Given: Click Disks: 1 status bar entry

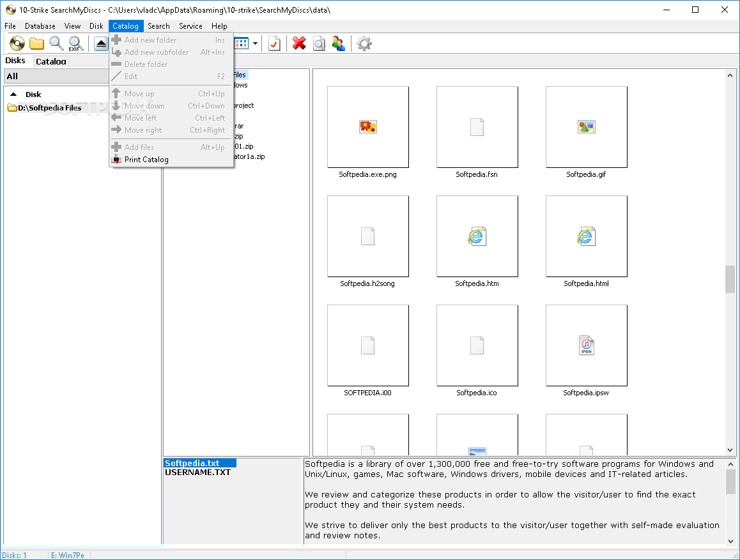Looking at the screenshot, I should point(15,556).
